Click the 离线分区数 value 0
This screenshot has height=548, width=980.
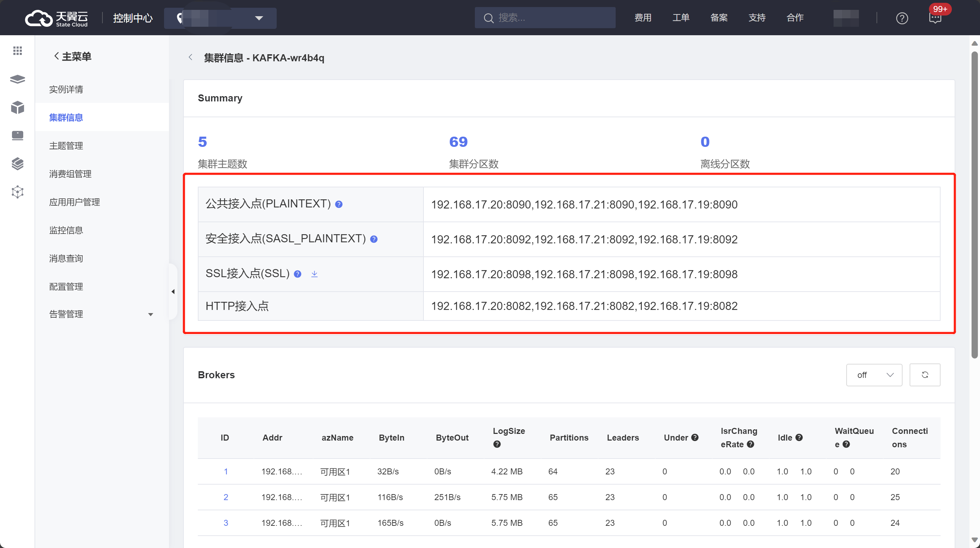[705, 142]
